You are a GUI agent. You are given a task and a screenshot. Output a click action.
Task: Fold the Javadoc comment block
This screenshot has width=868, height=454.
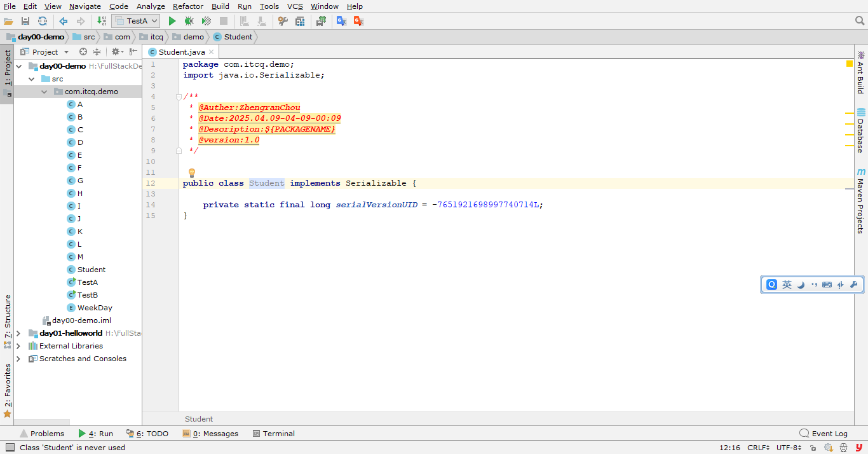(x=179, y=97)
